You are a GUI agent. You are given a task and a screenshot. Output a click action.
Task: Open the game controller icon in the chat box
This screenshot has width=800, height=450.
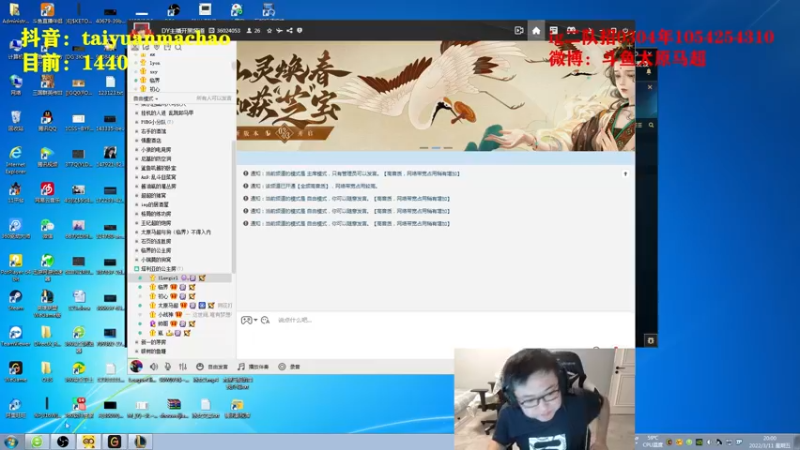(246, 320)
